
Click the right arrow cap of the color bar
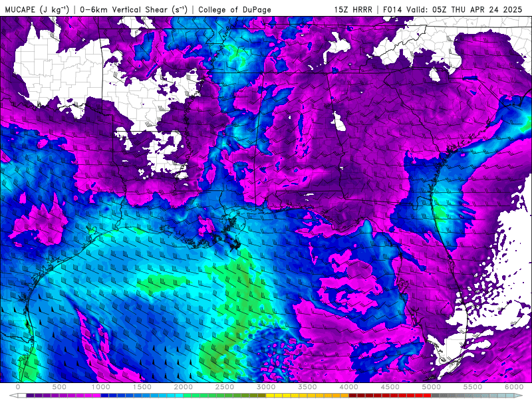click(x=519, y=396)
